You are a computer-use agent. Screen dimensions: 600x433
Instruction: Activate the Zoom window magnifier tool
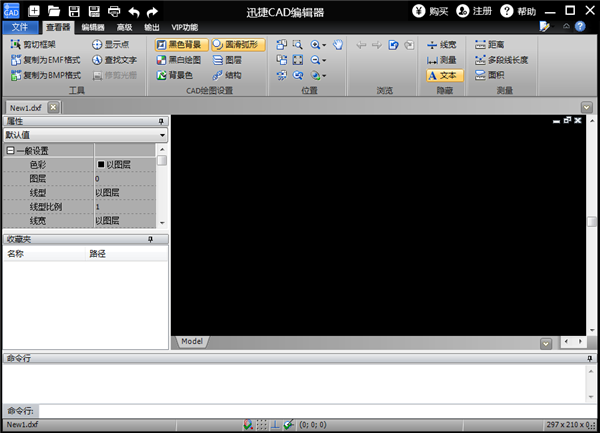pyautogui.click(x=297, y=45)
